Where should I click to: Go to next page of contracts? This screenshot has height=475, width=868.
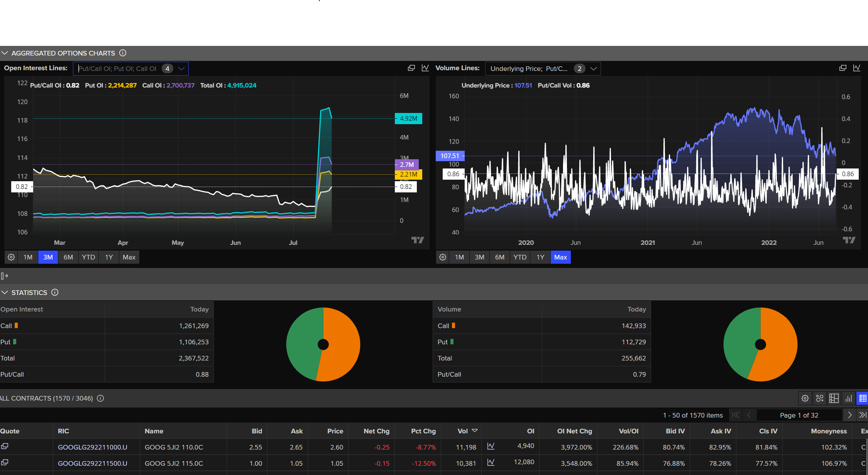849,415
